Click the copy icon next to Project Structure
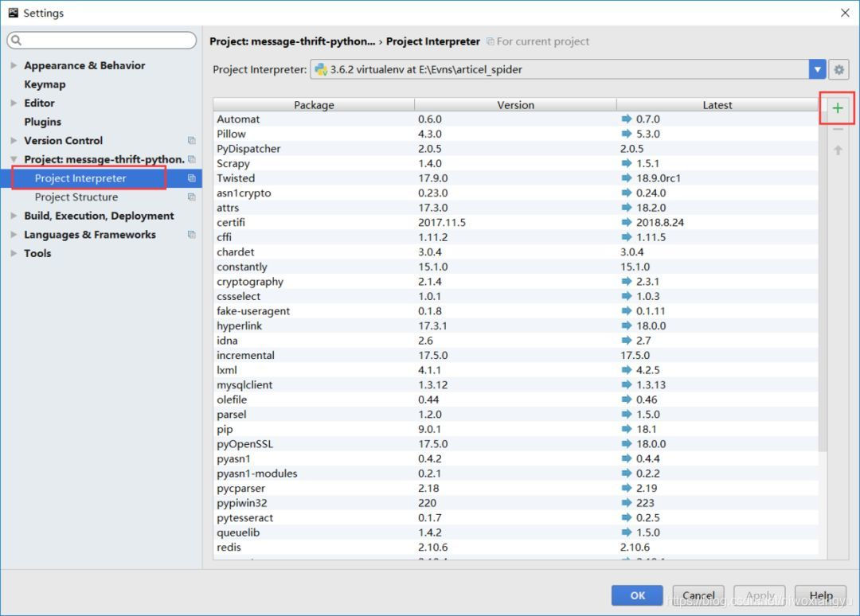The image size is (860, 616). 191,197
